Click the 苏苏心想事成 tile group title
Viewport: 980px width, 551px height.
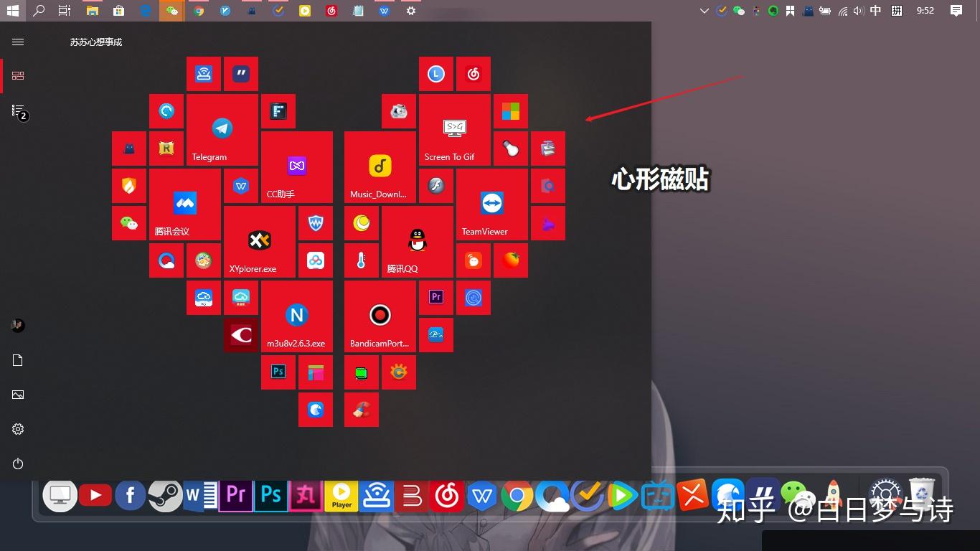click(96, 42)
